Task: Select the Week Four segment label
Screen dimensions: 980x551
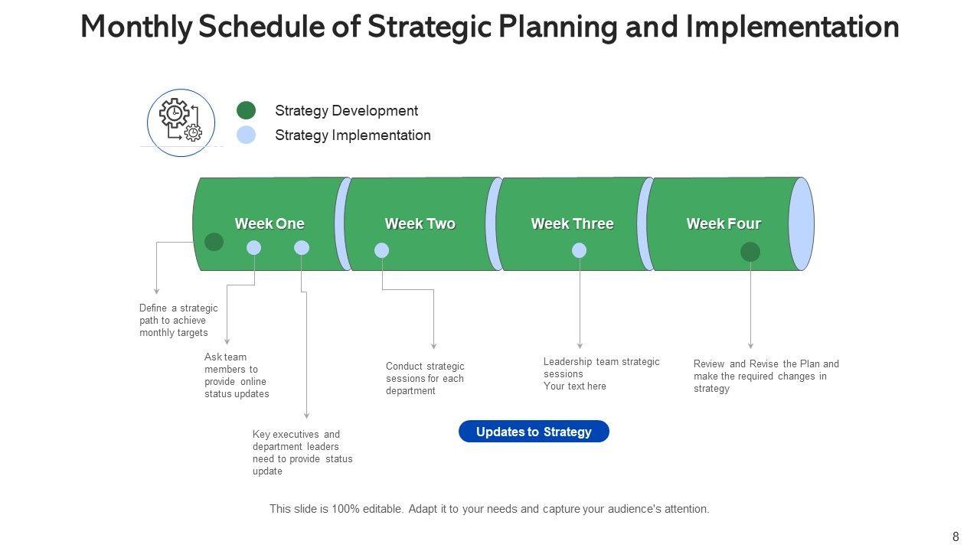Action: pos(724,223)
